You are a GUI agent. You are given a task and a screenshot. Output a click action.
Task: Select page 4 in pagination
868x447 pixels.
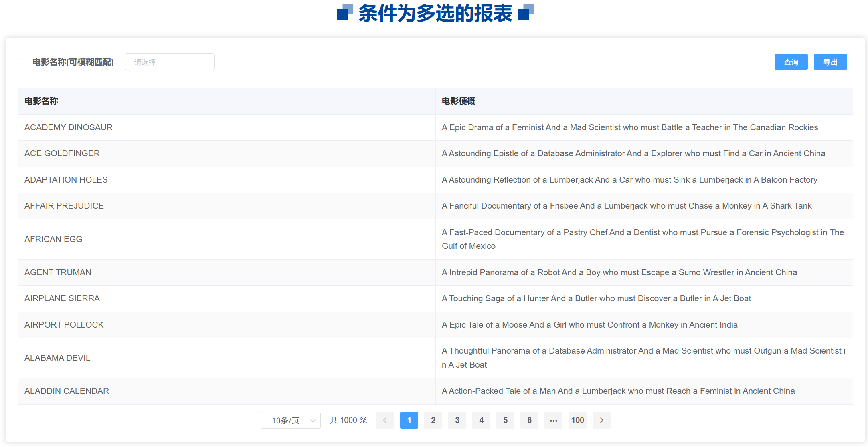[x=481, y=420]
